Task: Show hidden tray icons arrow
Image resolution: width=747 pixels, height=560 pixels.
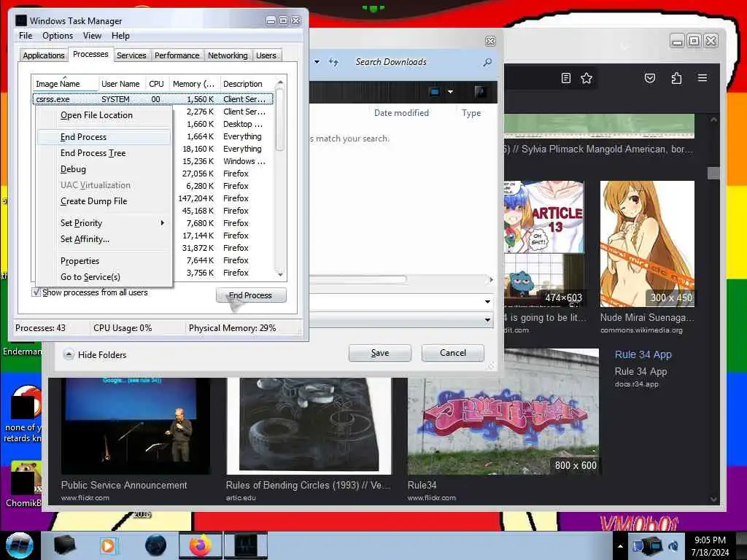Action: tap(620, 546)
